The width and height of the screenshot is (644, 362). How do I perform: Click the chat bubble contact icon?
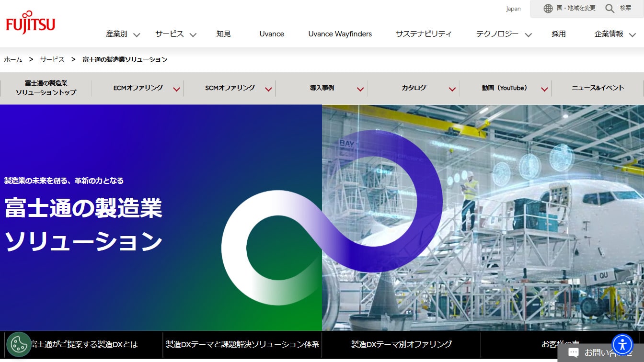pos(573,353)
